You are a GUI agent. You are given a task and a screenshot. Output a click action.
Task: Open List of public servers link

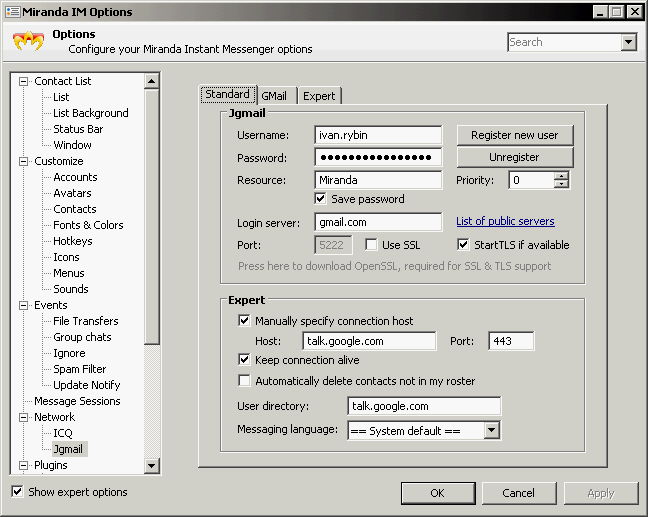505,221
